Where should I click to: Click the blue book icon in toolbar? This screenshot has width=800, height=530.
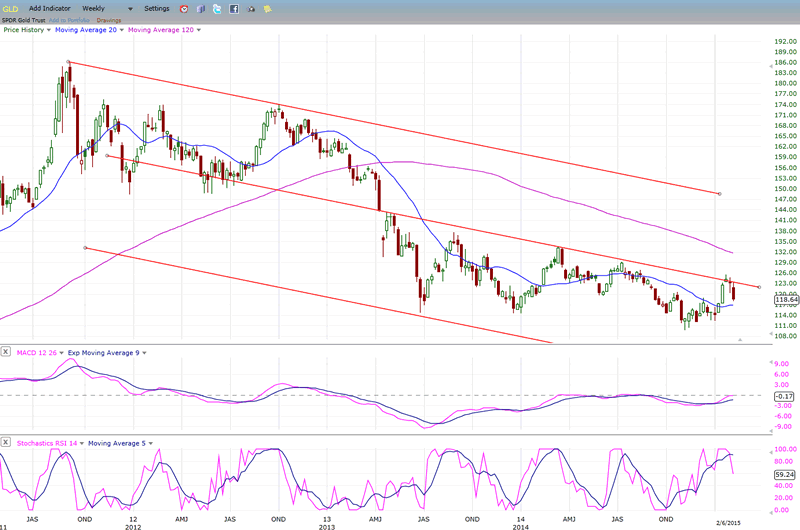[x=200, y=8]
